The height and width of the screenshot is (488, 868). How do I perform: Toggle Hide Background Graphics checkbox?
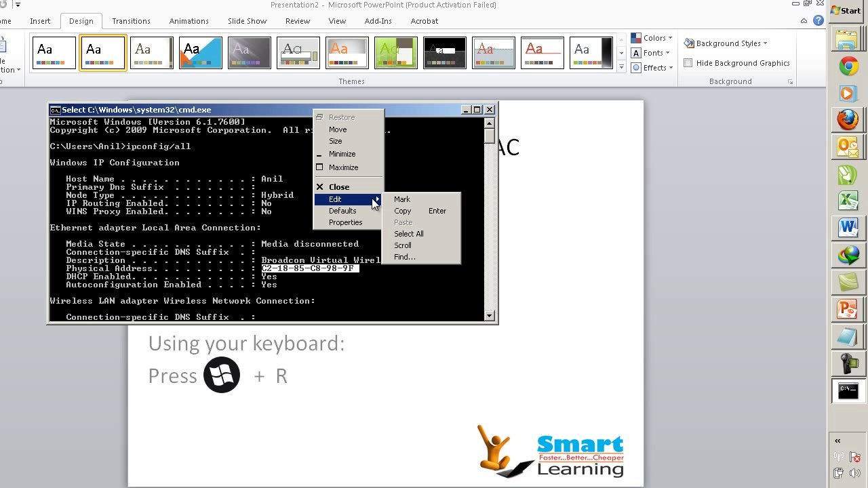[x=688, y=63]
